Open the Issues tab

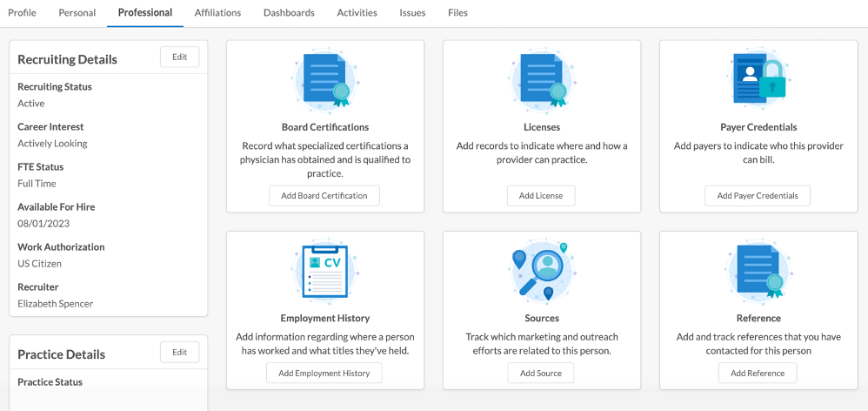tap(412, 12)
